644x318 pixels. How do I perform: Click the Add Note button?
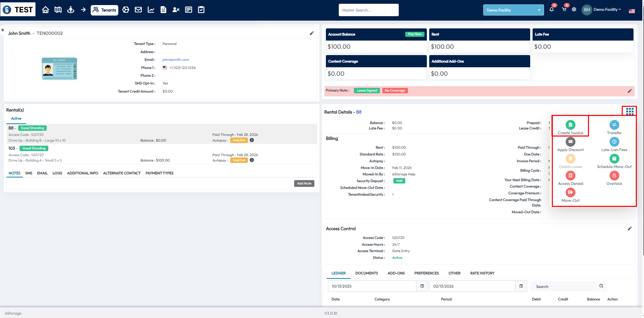[x=304, y=184]
